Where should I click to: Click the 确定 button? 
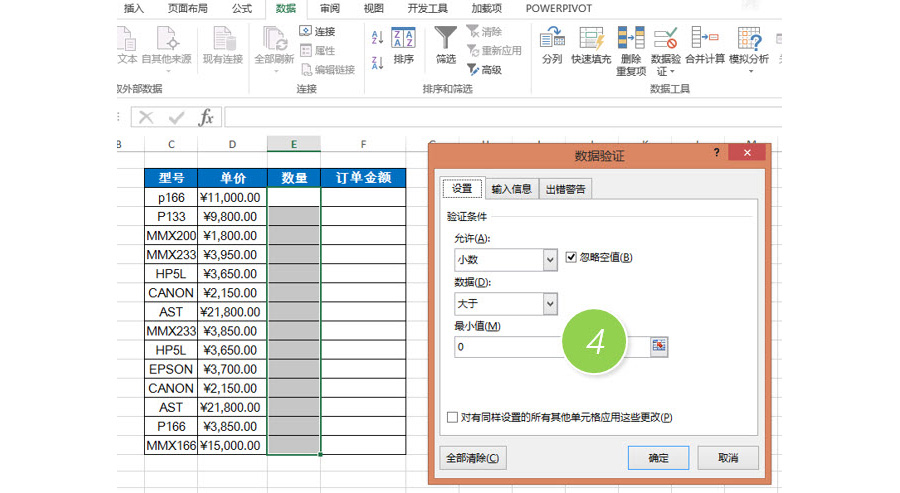(x=658, y=458)
